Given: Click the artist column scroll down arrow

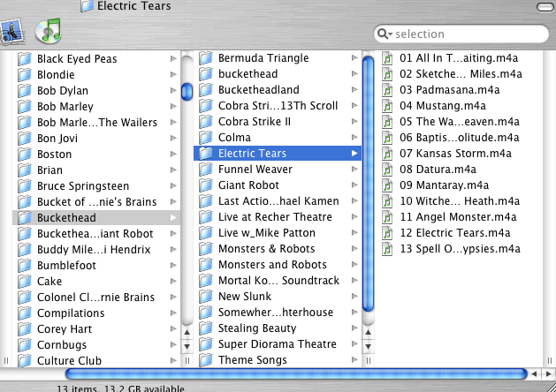Looking at the screenshot, I should (x=187, y=346).
